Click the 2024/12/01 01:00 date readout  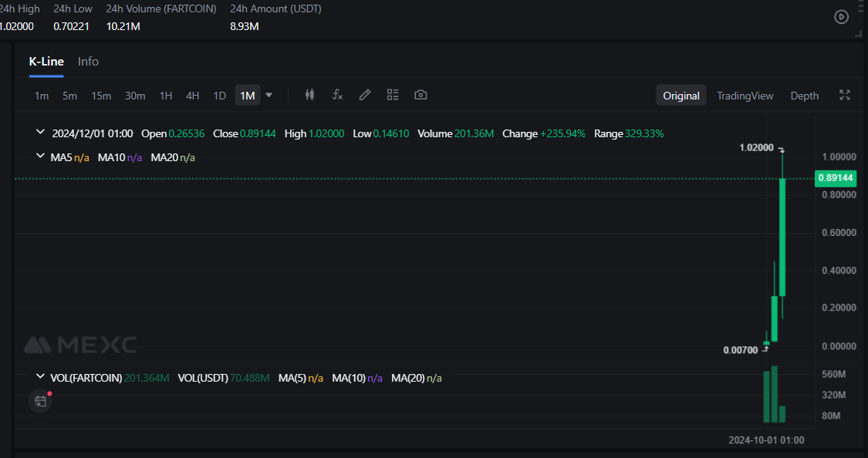[93, 134]
